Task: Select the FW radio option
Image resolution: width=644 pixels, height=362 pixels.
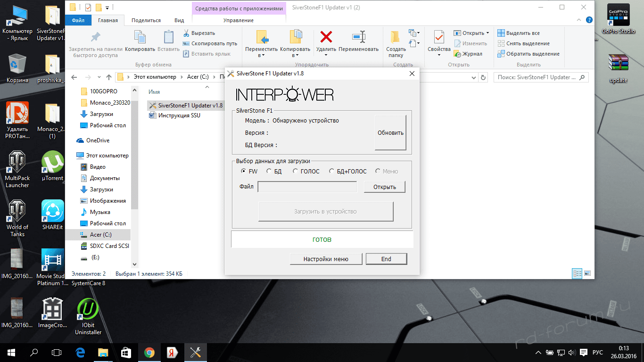Action: click(249, 172)
